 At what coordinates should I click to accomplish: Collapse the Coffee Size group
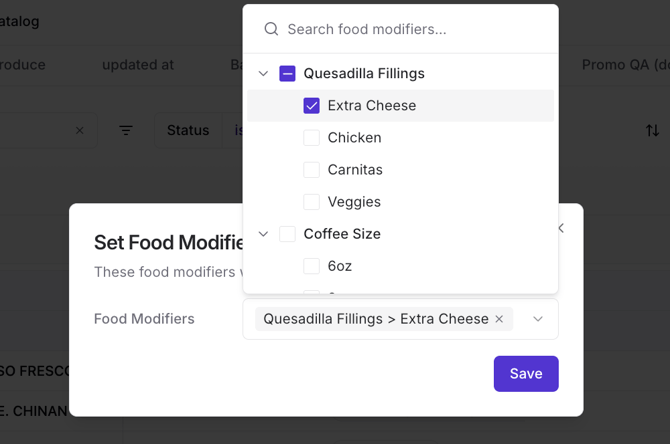pyautogui.click(x=263, y=233)
